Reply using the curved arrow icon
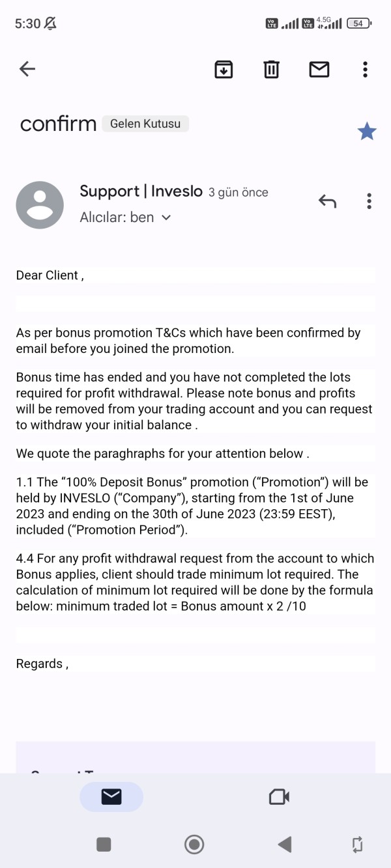This screenshot has height=868, width=391. pos(327,201)
